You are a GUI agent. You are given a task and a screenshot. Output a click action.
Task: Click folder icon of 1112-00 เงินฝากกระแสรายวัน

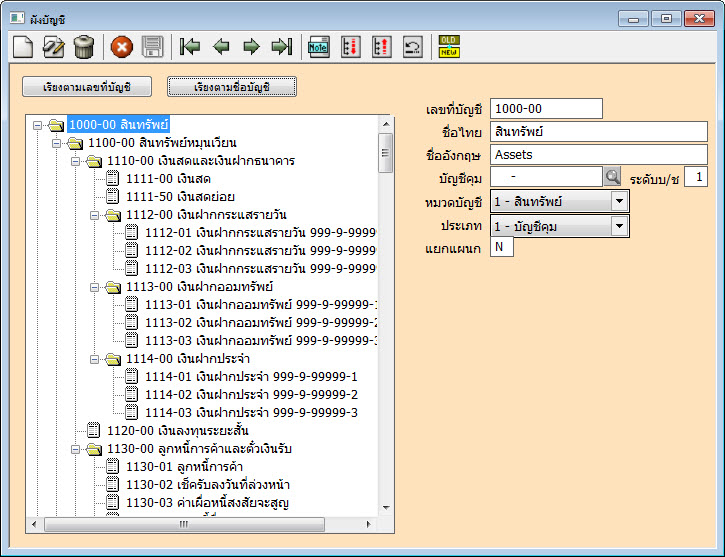point(112,215)
